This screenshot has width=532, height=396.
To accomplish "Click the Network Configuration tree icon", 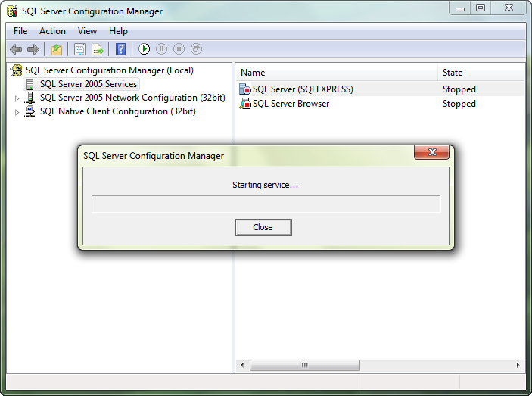I will coord(30,98).
